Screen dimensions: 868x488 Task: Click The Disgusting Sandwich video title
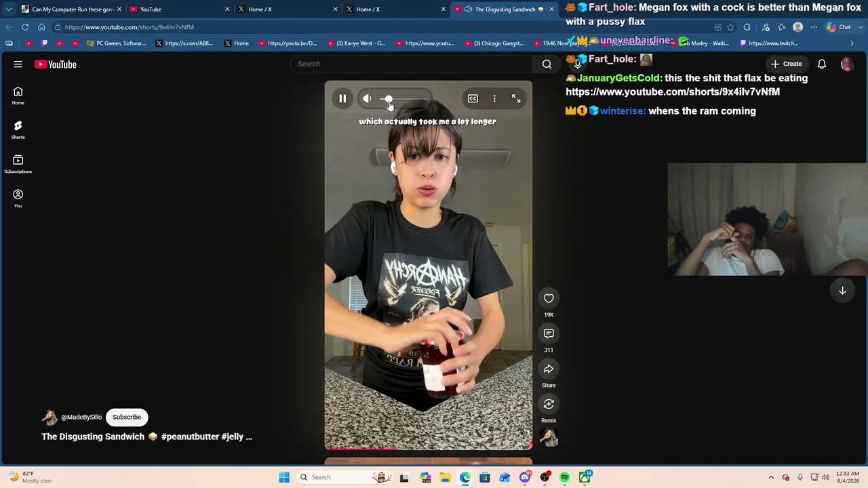point(146,437)
